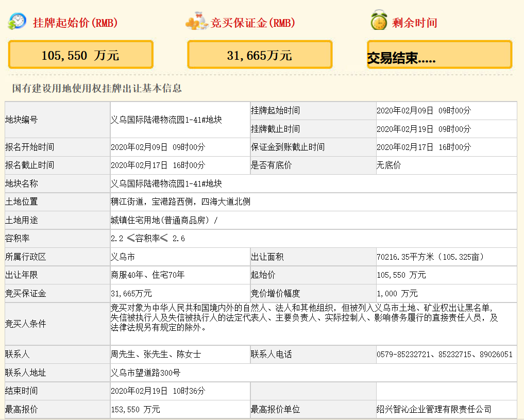524x420 pixels.
Task: Click the contact address 义乌市望道路300号
Action: (145, 373)
